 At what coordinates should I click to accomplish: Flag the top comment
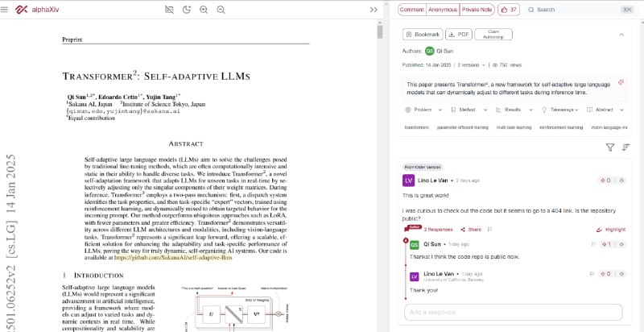(x=489, y=230)
